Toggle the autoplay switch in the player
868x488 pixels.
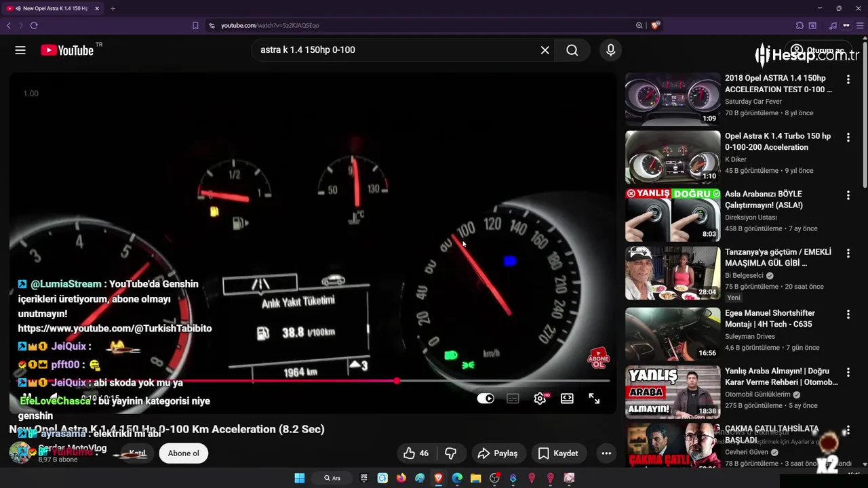(x=486, y=399)
